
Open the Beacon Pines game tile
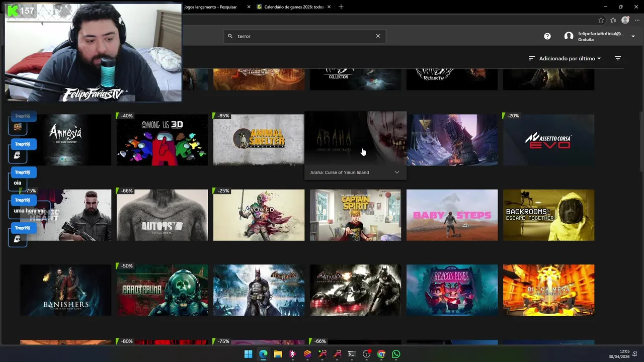[x=452, y=290]
